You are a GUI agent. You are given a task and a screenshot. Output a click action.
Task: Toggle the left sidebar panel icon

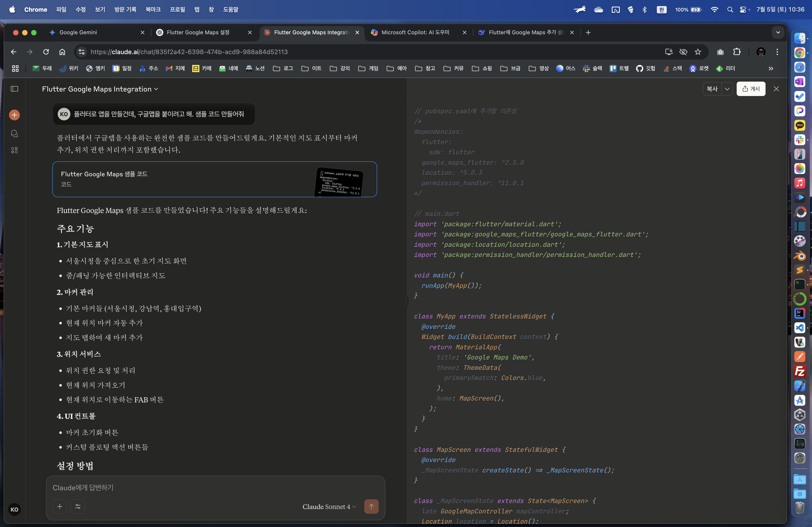pyautogui.click(x=14, y=89)
